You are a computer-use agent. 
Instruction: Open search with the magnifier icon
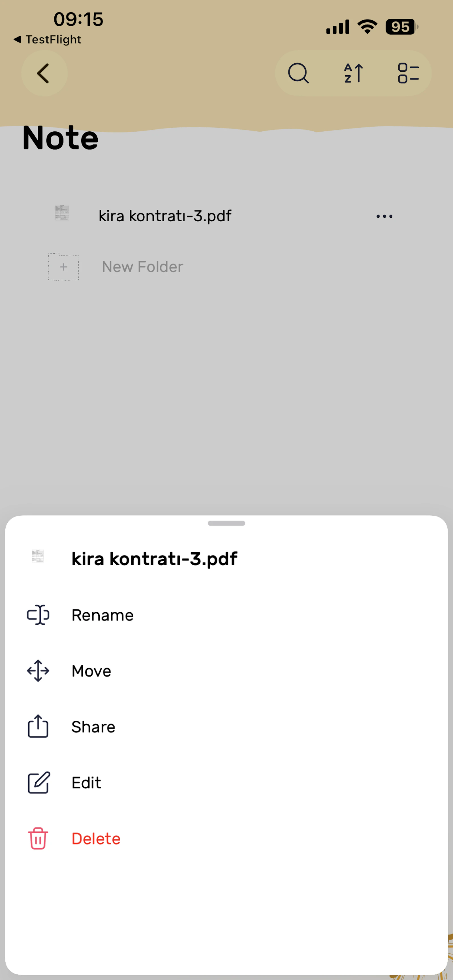coord(298,73)
